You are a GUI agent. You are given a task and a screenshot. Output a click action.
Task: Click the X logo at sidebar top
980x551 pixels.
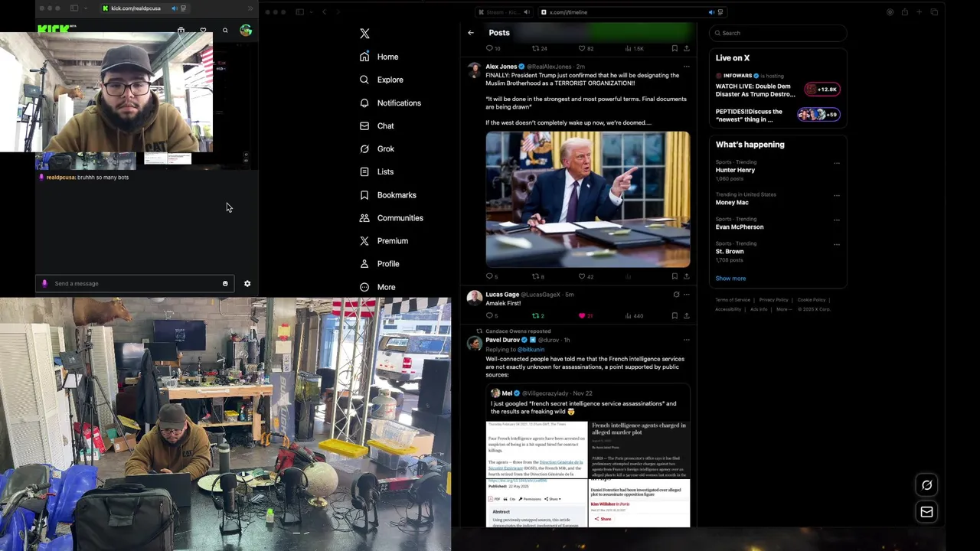[x=364, y=34]
